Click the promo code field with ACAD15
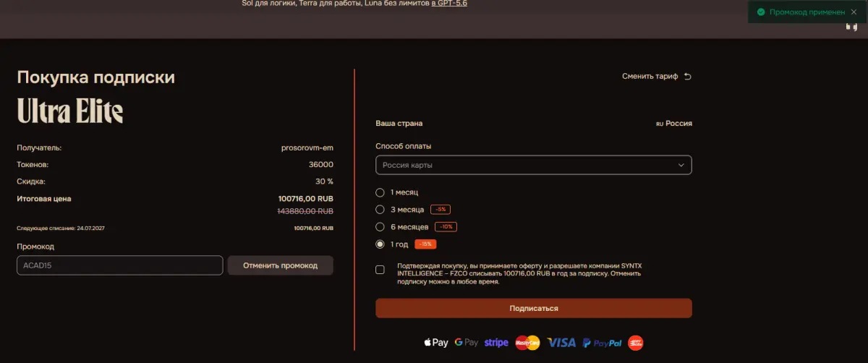The height and width of the screenshot is (363, 868). coord(119,265)
